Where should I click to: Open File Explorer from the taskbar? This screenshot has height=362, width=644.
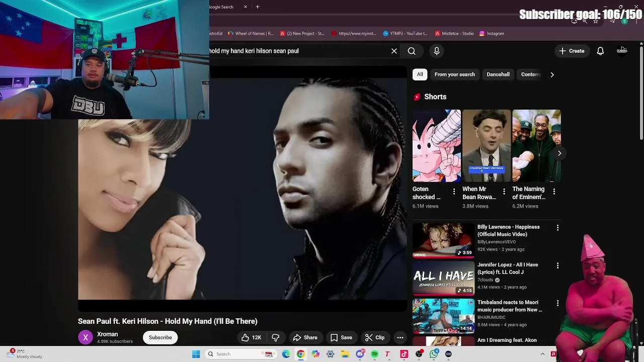pyautogui.click(x=345, y=354)
